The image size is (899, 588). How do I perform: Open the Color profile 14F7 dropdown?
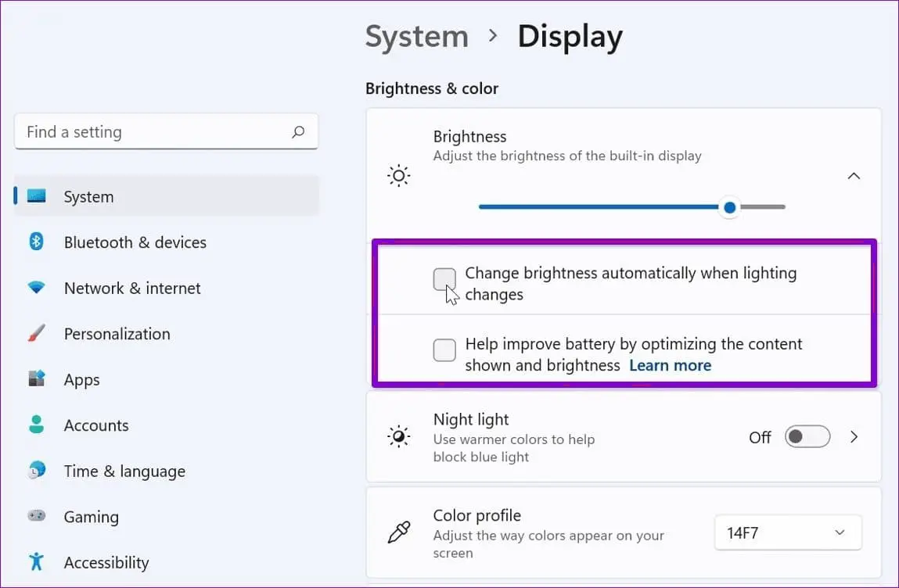787,532
